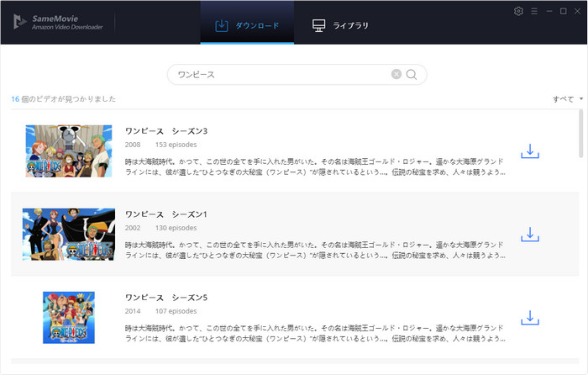Image resolution: width=588 pixels, height=375 pixels.
Task: Switch to the ダウンロード tab
Action: pyautogui.click(x=247, y=23)
